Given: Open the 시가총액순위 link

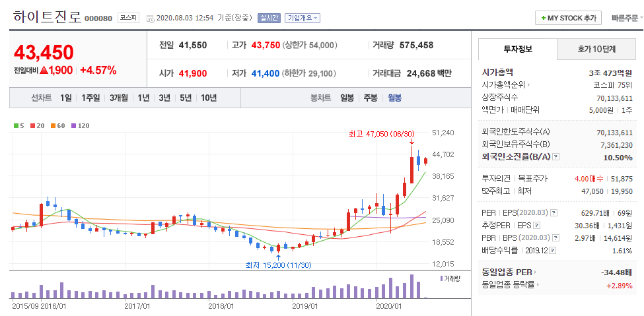Looking at the screenshot, I should coord(503,85).
